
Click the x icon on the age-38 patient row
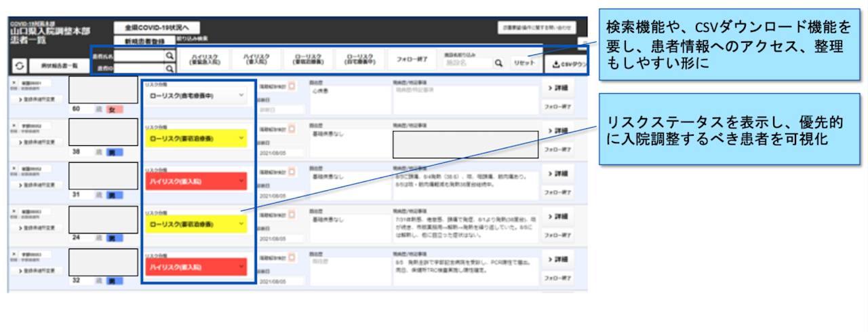14,126
